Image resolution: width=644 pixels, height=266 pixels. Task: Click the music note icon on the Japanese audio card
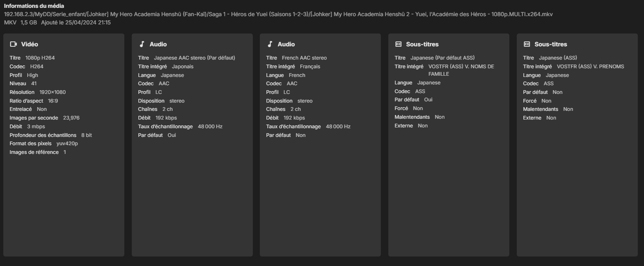pos(142,44)
